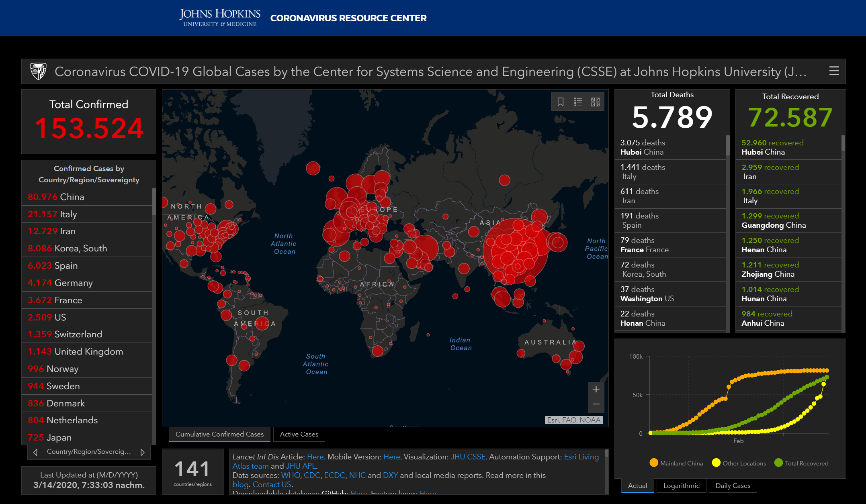
Task: Open the basemap gallery grid icon
Action: [x=595, y=102]
